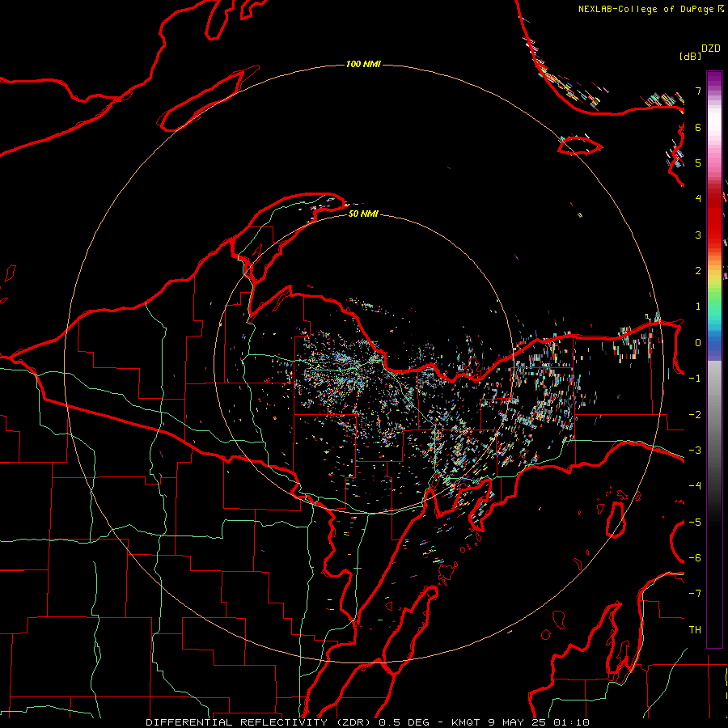728x728 pixels.
Task: Click the 0 dB value on the legend
Action: (698, 343)
